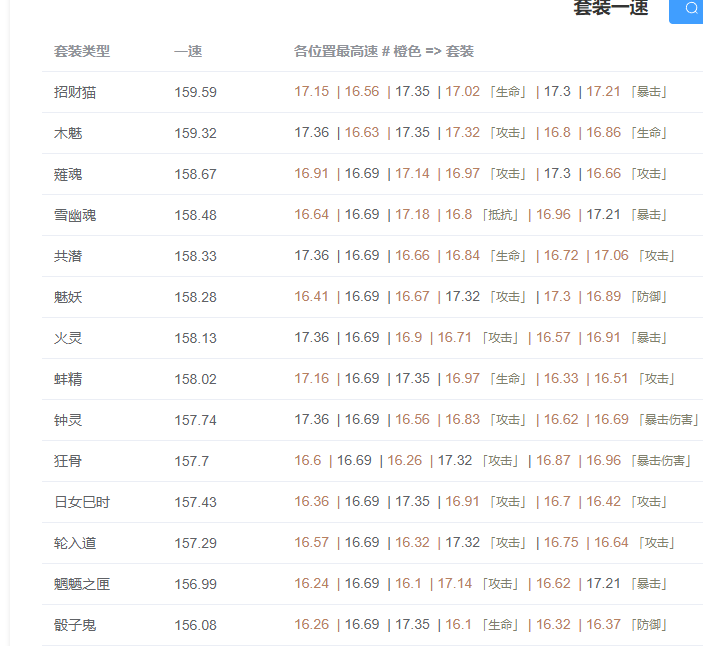This screenshot has width=703, height=646.
Task: Click 16.33 in the 蚌精 row
Action: 561,378
